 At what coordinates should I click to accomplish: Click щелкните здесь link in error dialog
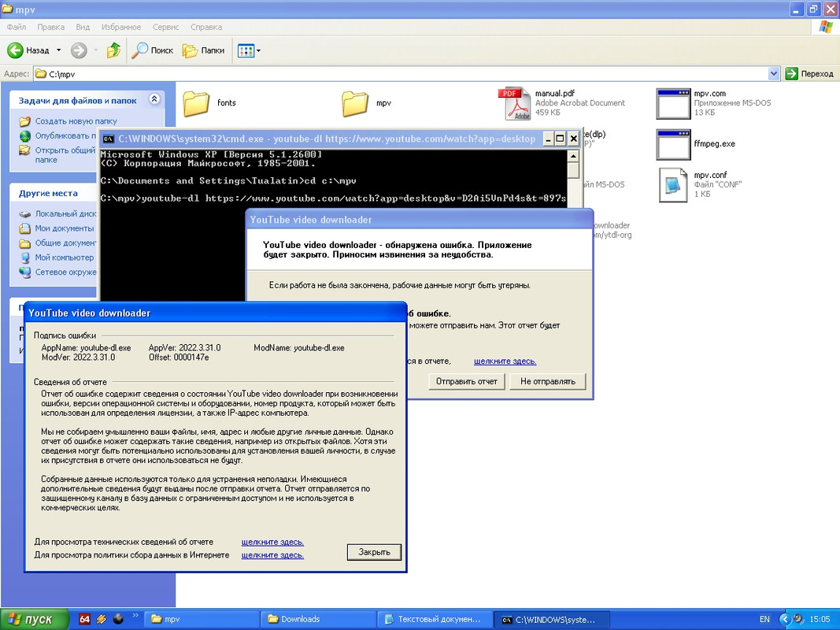(x=505, y=361)
